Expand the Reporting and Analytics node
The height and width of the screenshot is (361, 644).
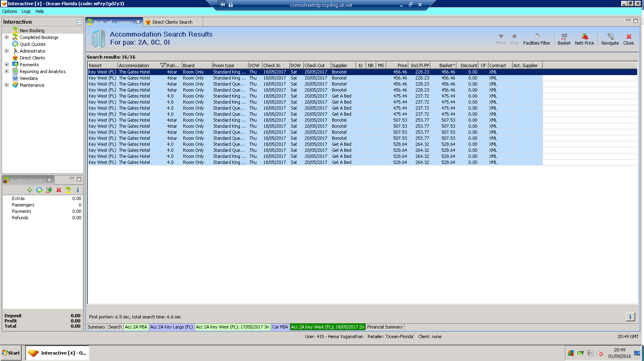coord(6,71)
